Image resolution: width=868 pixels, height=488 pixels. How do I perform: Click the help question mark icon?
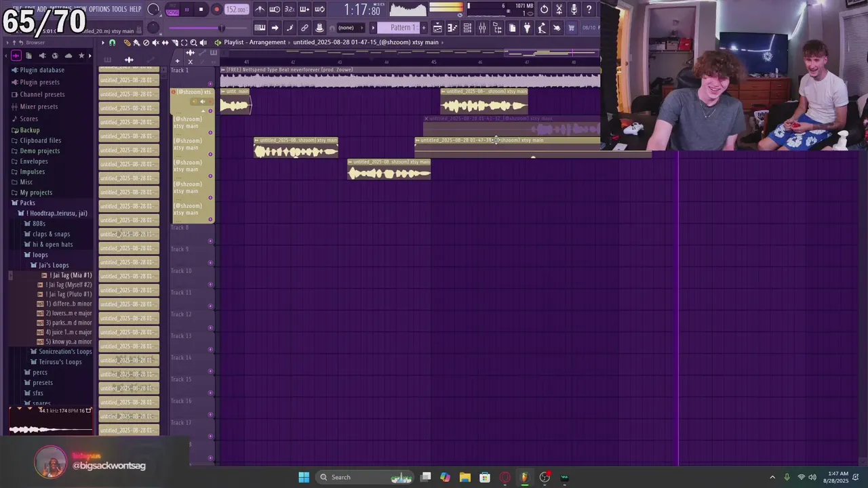click(589, 9)
